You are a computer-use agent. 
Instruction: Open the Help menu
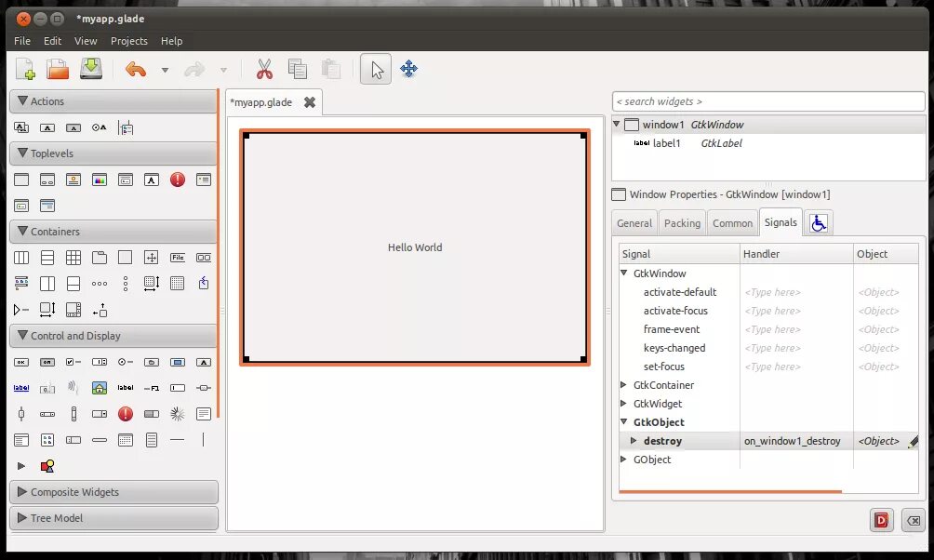click(171, 41)
